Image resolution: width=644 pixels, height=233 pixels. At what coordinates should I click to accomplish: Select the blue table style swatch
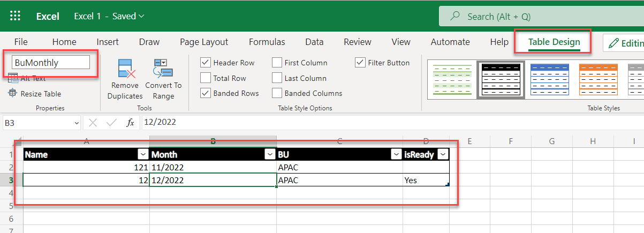pyautogui.click(x=550, y=80)
